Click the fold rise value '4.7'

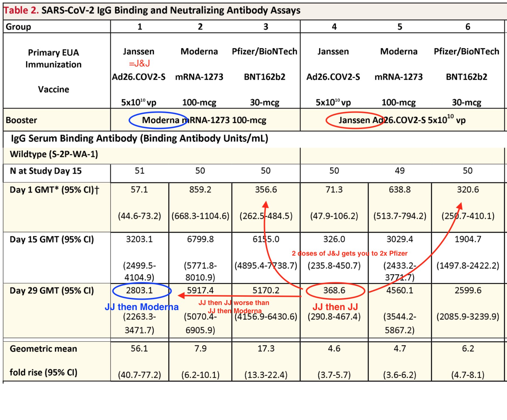click(x=400, y=348)
